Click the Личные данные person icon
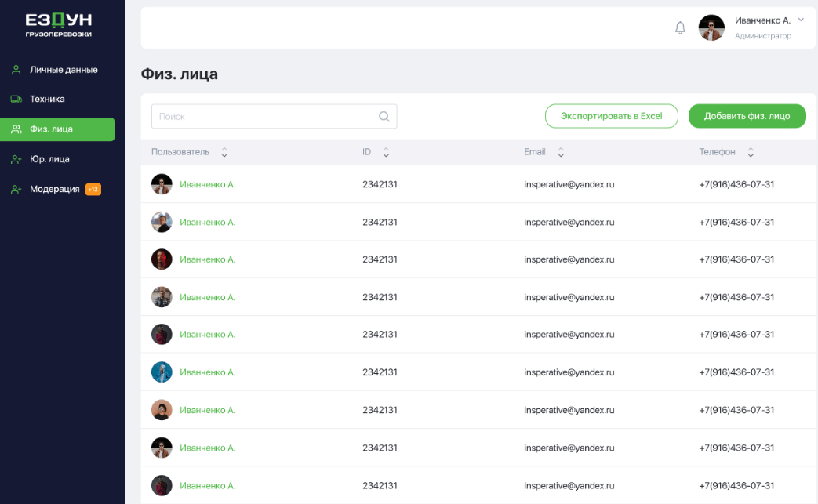Screen dimensions: 818x504 [x=16, y=70]
